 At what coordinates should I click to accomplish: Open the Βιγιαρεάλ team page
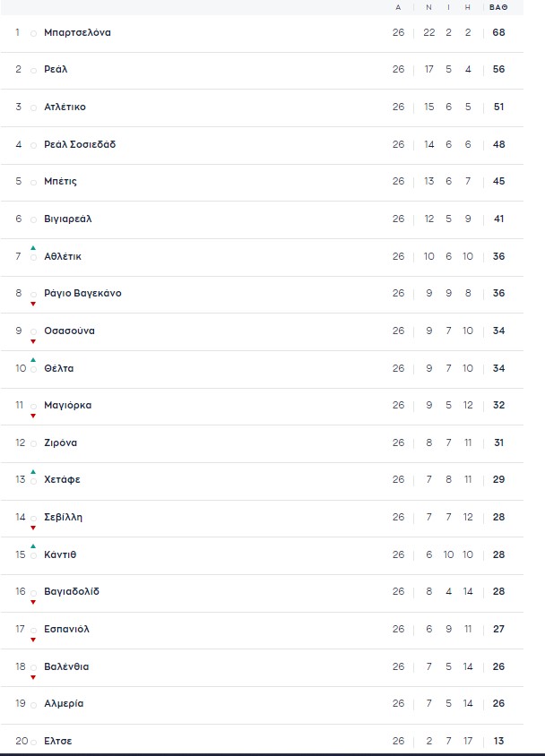68,219
